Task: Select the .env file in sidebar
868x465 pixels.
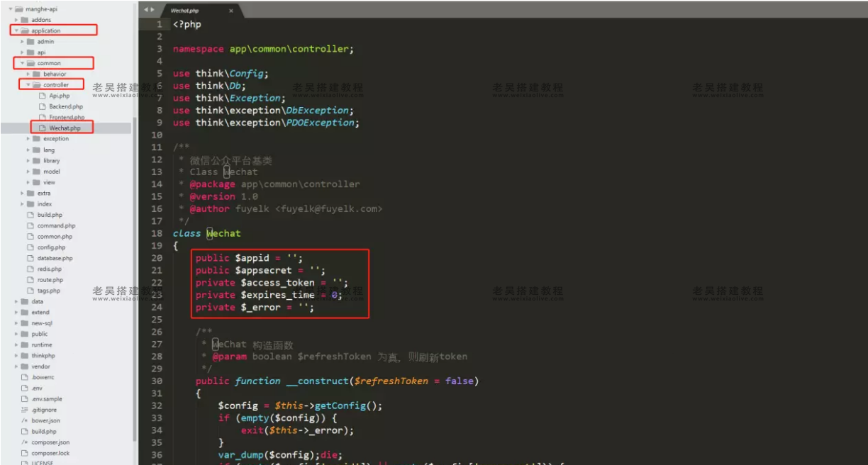Action: 38,388
